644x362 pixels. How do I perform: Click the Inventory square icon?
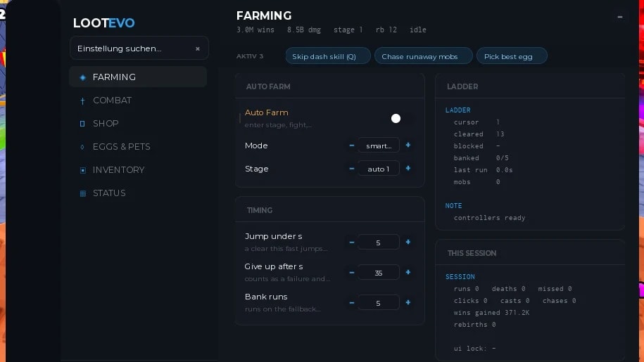tap(82, 170)
